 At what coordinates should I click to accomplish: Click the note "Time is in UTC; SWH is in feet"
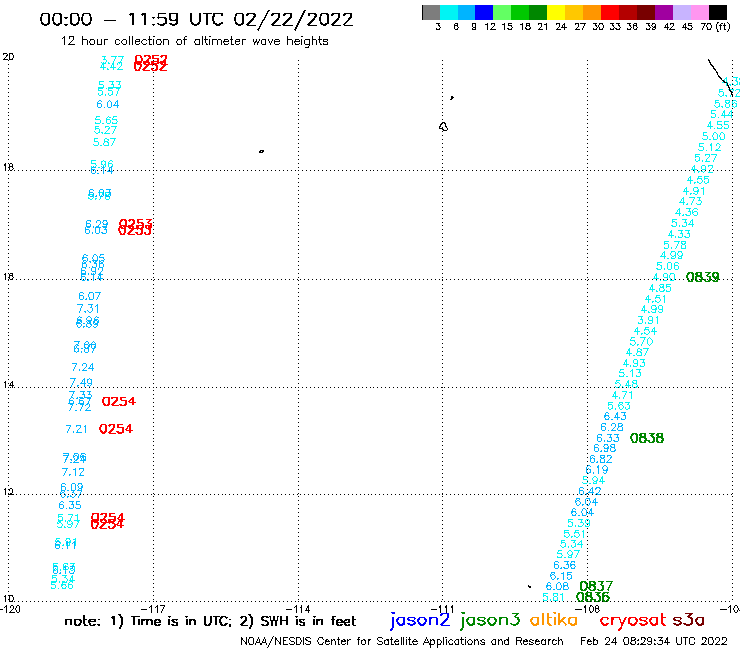(210, 621)
